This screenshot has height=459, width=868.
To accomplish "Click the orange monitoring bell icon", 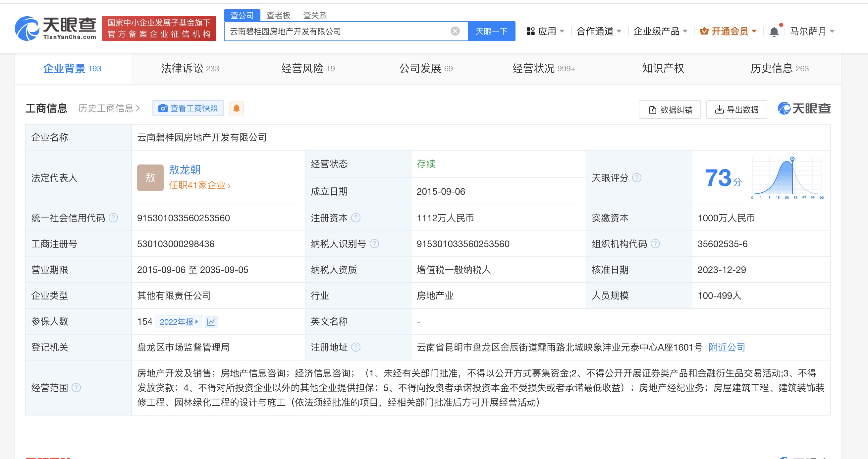I will click(237, 108).
